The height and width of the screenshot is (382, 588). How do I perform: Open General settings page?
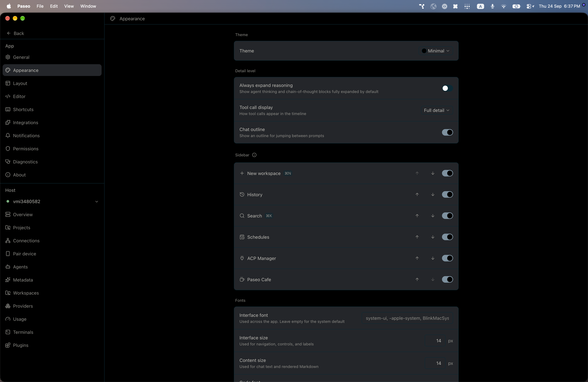point(52,57)
